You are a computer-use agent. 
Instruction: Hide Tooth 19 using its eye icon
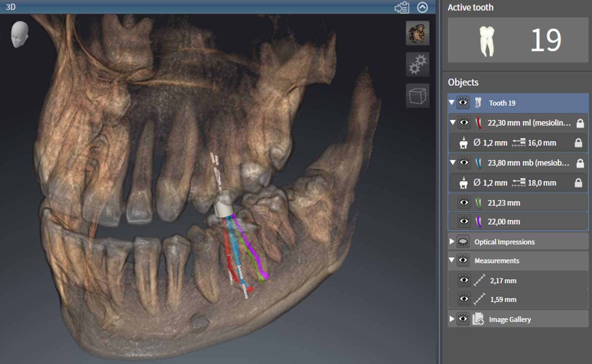463,102
